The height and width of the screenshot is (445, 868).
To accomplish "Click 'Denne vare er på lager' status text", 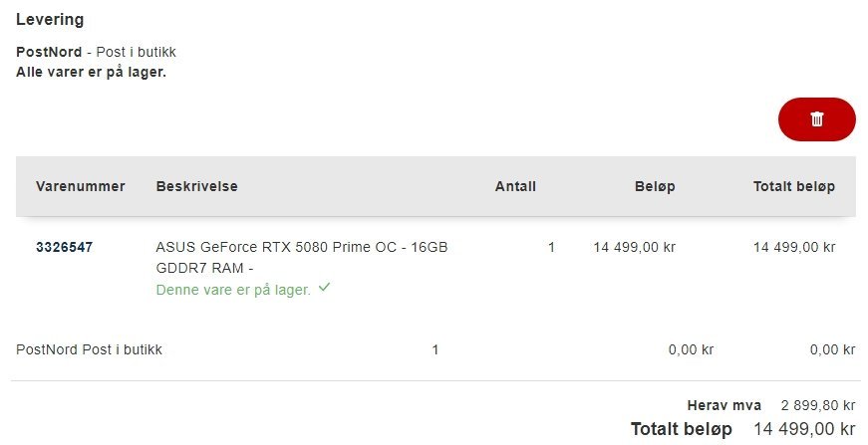I will pos(233,290).
